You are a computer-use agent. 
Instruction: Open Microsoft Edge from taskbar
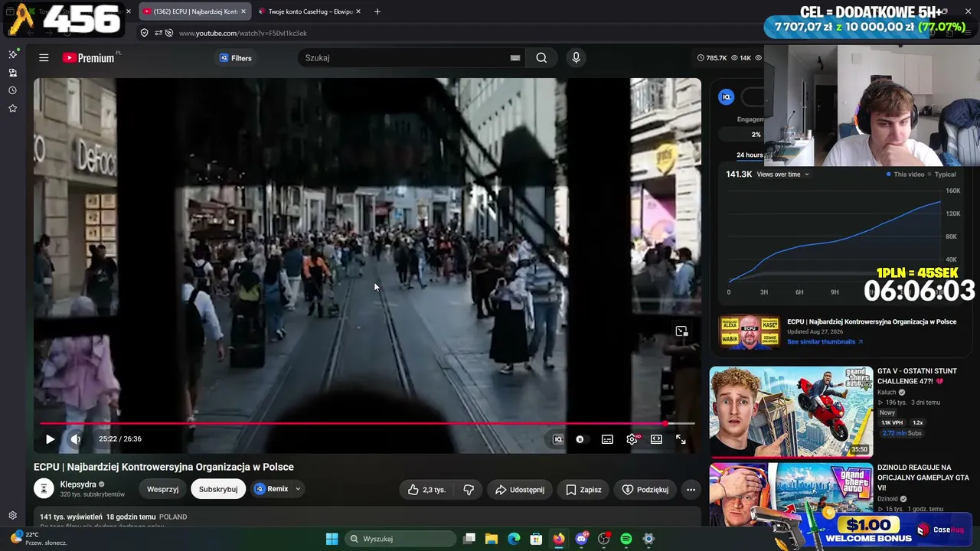click(x=514, y=539)
